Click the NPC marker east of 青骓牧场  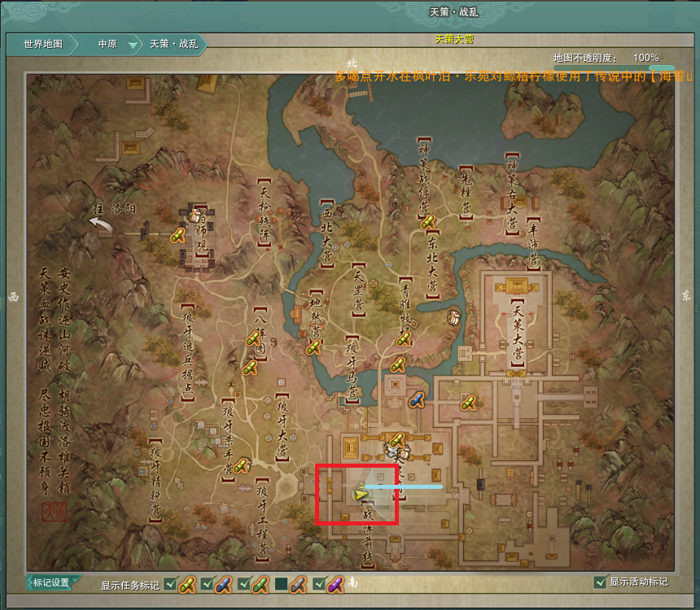pyautogui.click(x=453, y=318)
